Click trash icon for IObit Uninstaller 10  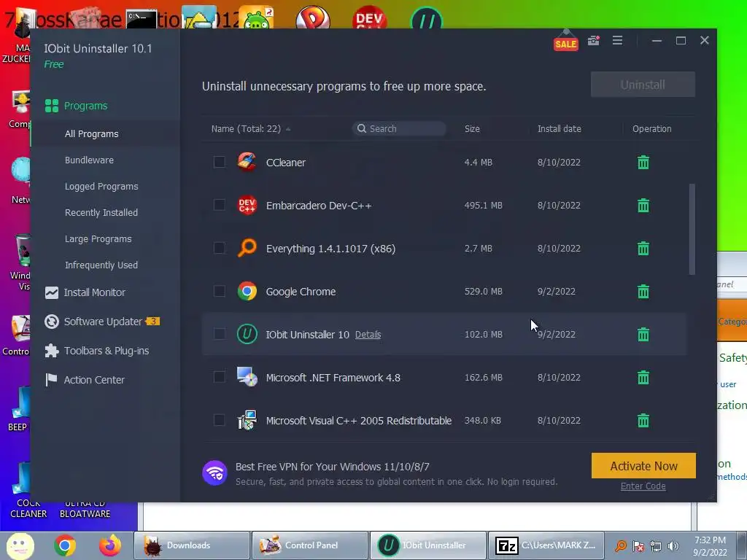coord(643,334)
